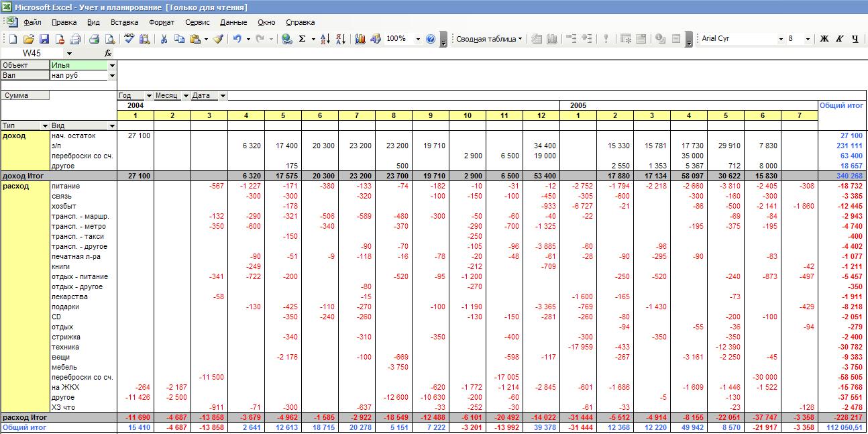Click the Сводная таблица toolbar button
The height and width of the screenshot is (434, 868).
pos(489,39)
